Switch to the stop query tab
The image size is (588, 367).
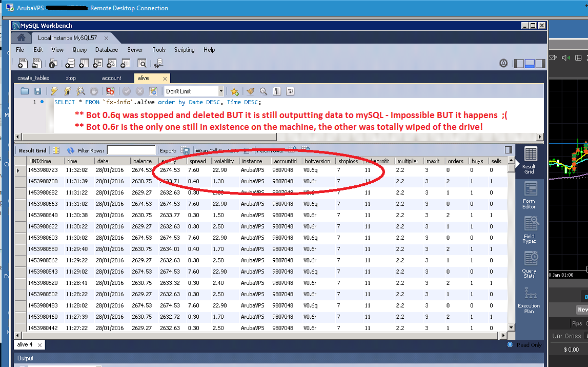(71, 78)
